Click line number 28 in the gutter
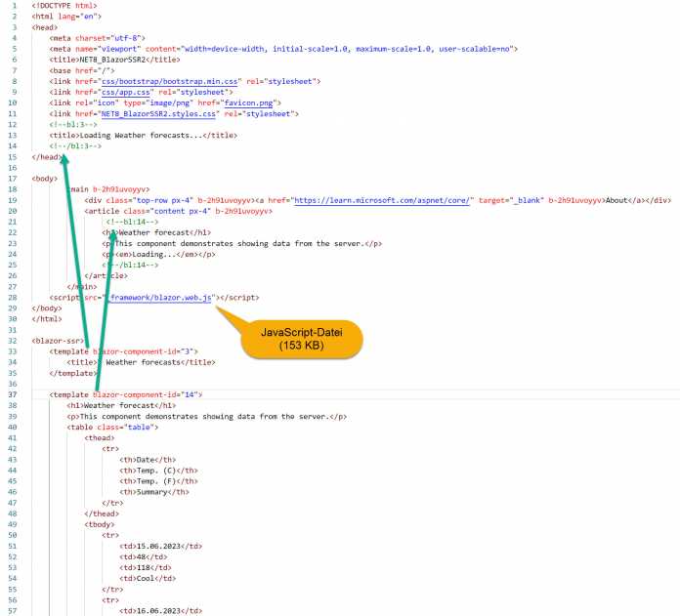Image resolution: width=680 pixels, height=616 pixels. click(x=12, y=297)
